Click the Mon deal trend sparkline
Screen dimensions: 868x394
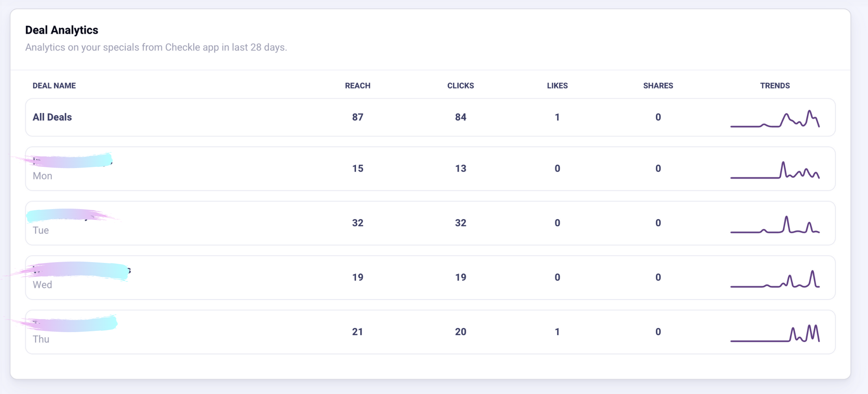tap(775, 170)
